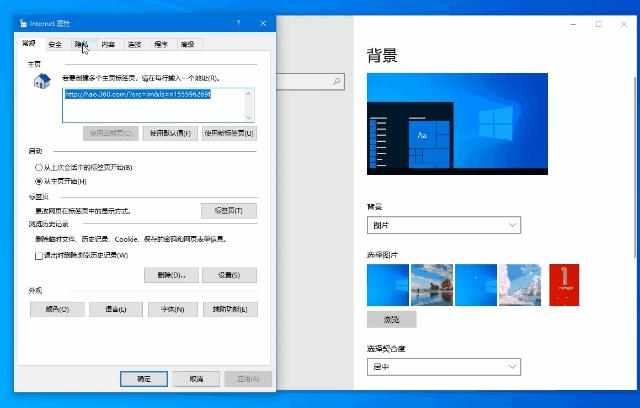Click the 字体(N) button
The image size is (640, 408).
point(173,309)
